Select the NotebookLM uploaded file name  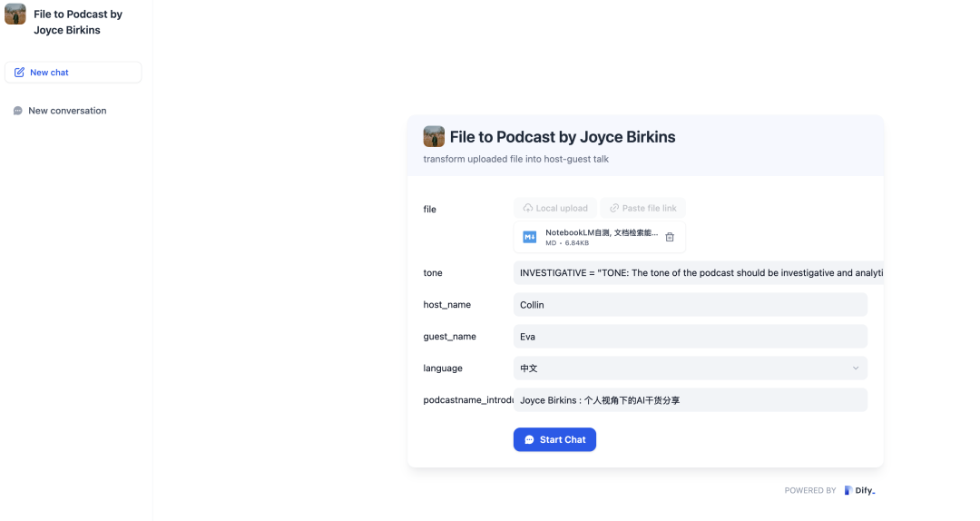tap(602, 232)
